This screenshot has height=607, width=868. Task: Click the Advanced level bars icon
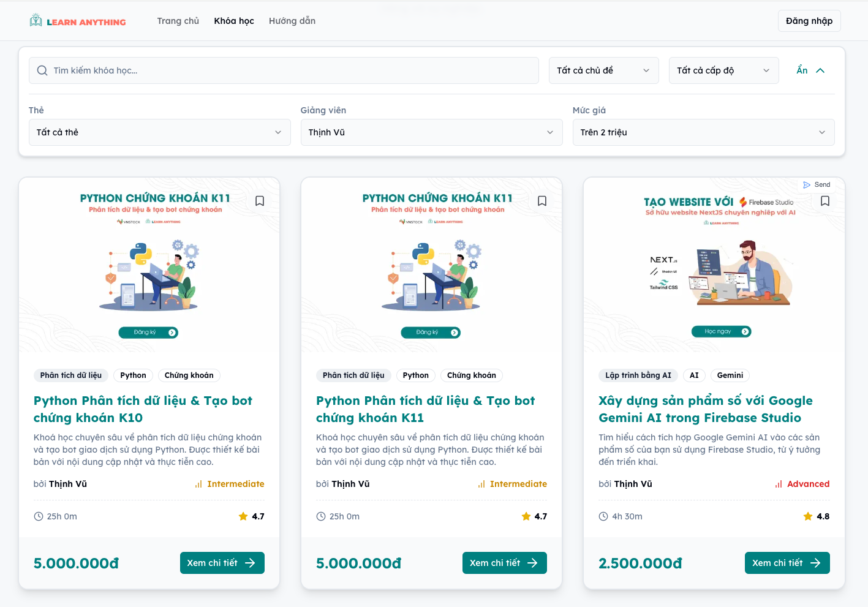[779, 484]
